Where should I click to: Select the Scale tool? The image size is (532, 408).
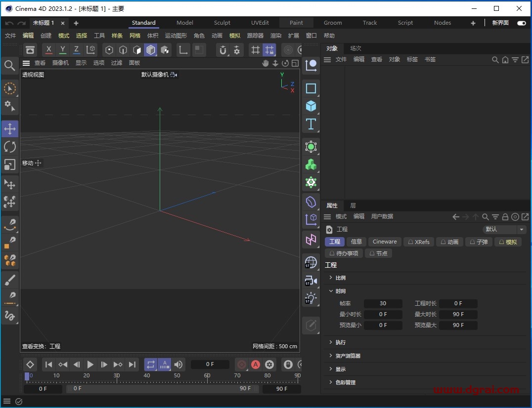point(10,164)
